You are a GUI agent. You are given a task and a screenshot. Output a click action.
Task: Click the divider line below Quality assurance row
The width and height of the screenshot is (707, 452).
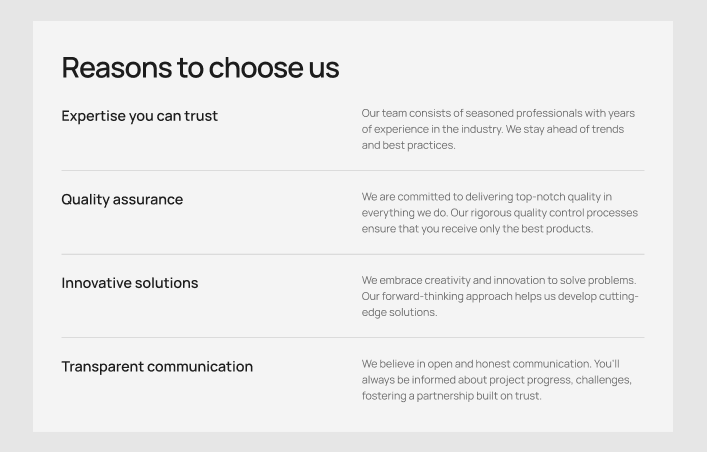pos(352,254)
